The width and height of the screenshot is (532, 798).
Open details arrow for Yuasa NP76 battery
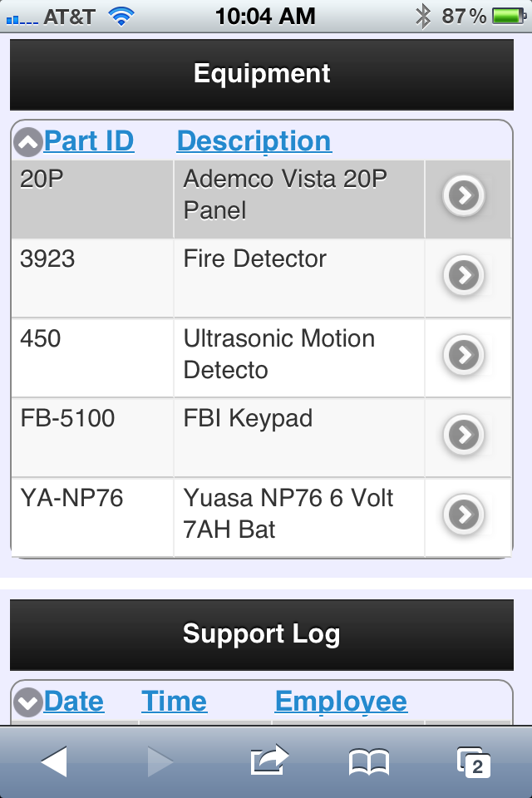point(464,515)
